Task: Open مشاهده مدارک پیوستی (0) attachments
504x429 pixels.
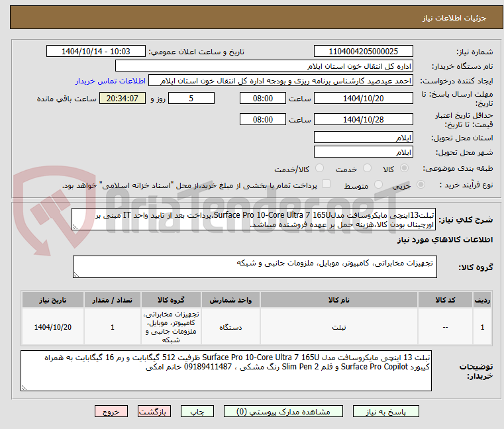Action: click(279, 411)
